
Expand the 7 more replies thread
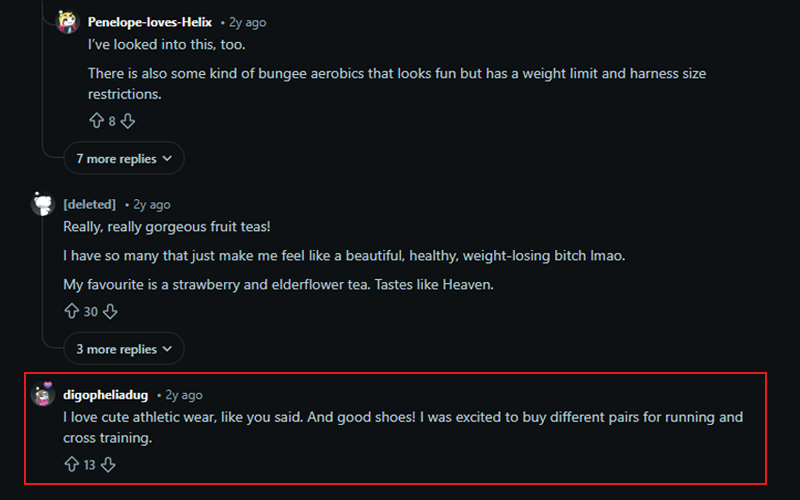click(x=124, y=159)
